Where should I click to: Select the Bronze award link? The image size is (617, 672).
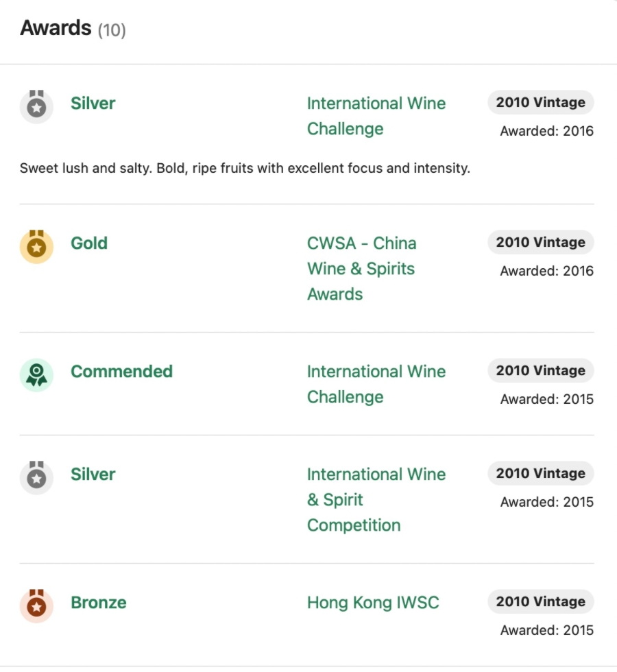pyautogui.click(x=99, y=603)
